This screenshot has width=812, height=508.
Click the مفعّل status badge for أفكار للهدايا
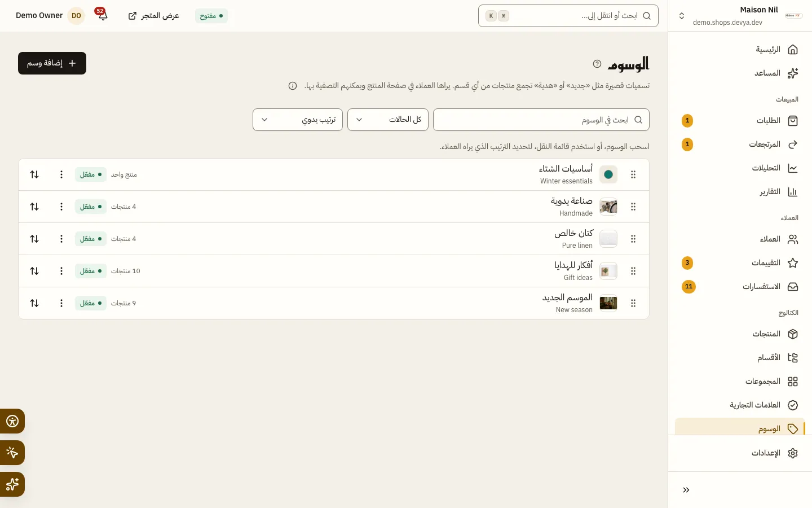point(91,271)
